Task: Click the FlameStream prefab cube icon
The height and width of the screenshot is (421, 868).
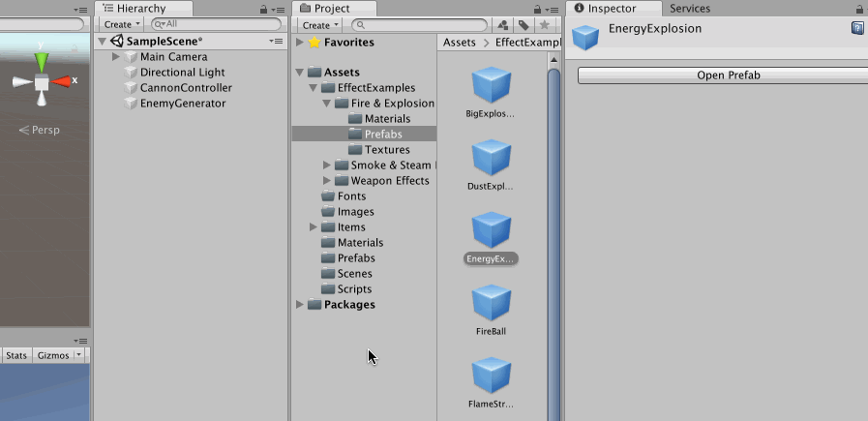Action: 491,376
